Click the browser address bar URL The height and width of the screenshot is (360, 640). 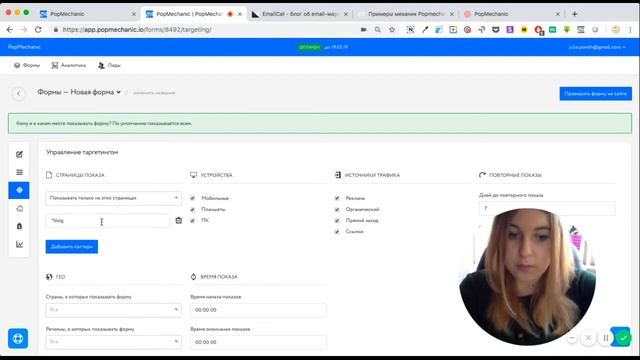coord(137,29)
